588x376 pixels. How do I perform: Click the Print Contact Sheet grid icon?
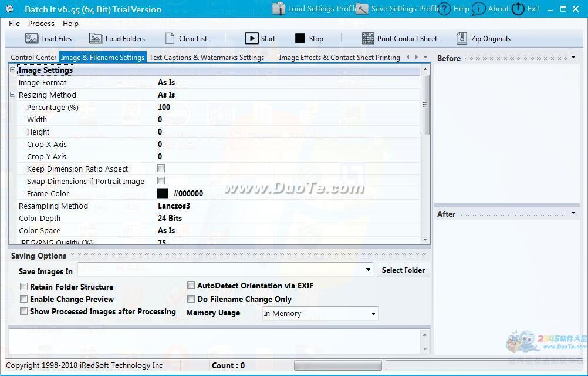pyautogui.click(x=368, y=38)
